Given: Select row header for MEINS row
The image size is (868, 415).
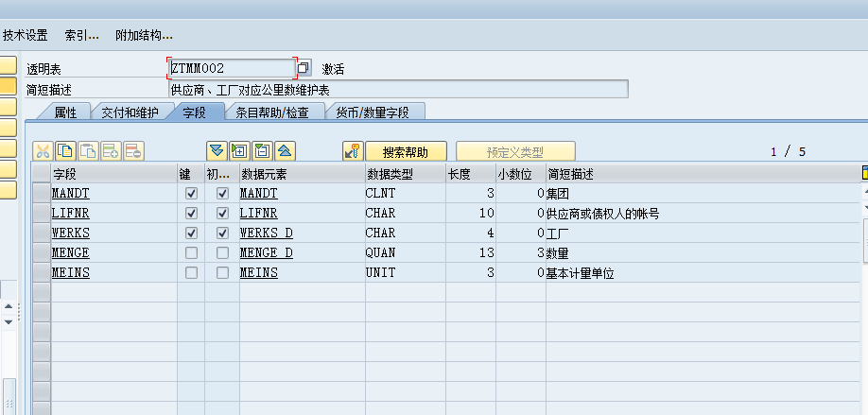Looking at the screenshot, I should (42, 273).
